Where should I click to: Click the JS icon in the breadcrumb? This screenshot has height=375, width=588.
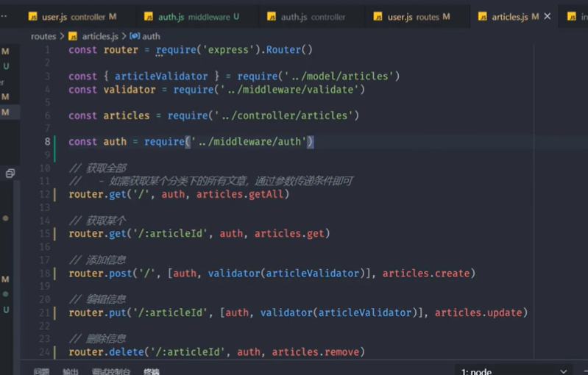tap(73, 36)
